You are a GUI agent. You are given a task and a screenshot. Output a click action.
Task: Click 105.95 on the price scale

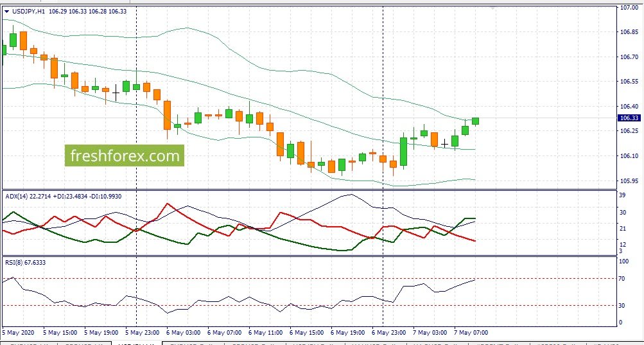coord(629,181)
